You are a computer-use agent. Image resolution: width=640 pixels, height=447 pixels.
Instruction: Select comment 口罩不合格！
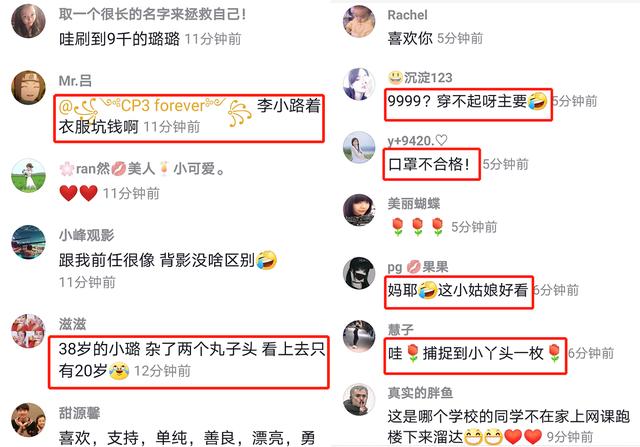pyautogui.click(x=429, y=164)
